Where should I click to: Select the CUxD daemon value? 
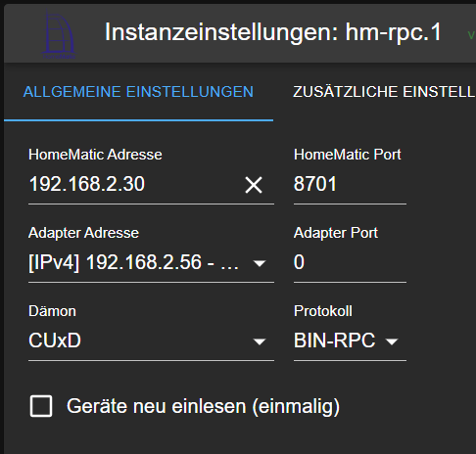[55, 340]
